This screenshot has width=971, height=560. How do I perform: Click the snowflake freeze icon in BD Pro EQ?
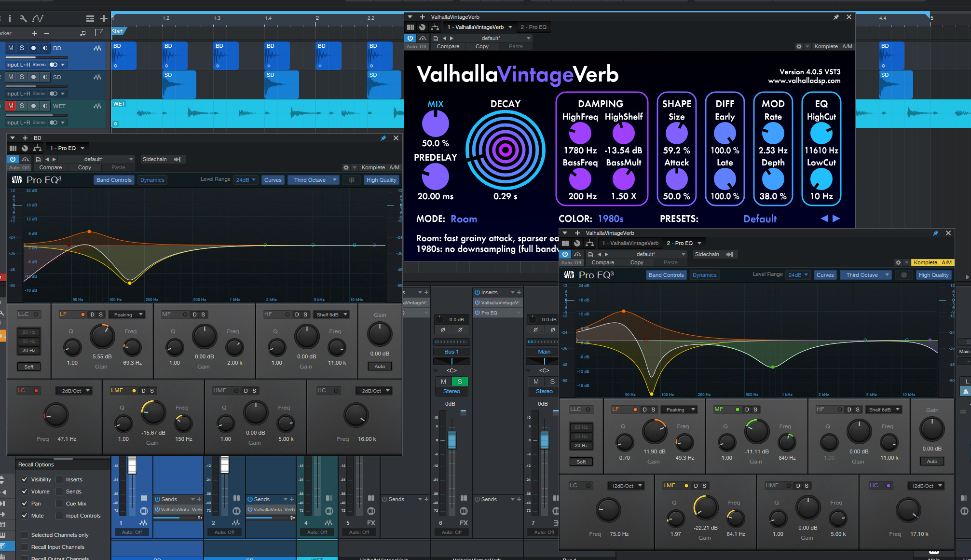[x=352, y=180]
